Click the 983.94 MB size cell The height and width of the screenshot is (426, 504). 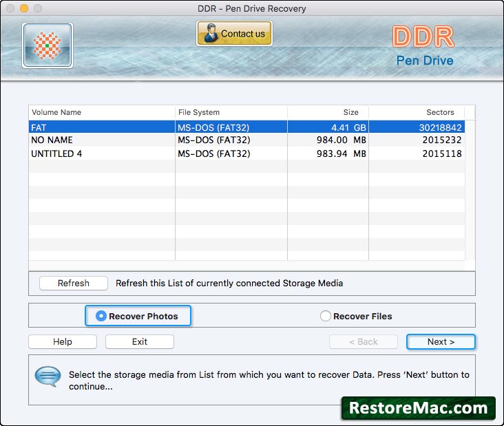click(x=328, y=153)
